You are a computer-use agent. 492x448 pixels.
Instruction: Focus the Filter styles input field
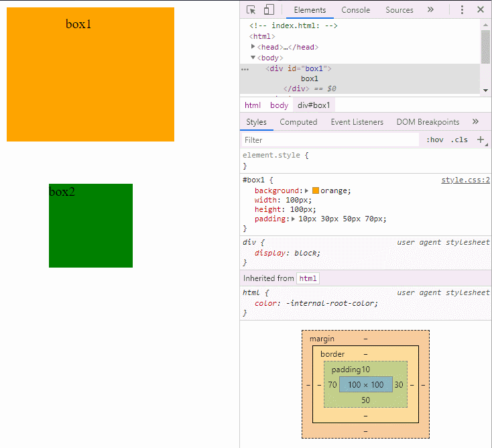pos(330,140)
